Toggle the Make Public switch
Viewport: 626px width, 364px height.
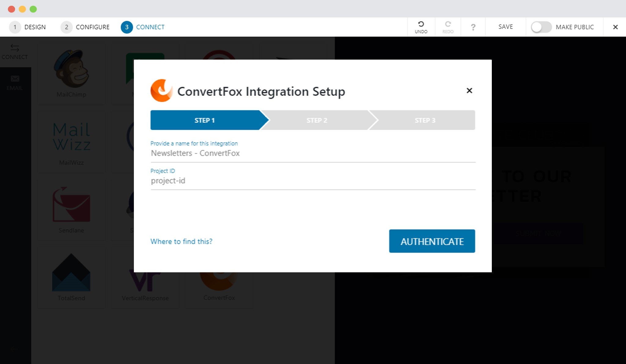click(541, 27)
